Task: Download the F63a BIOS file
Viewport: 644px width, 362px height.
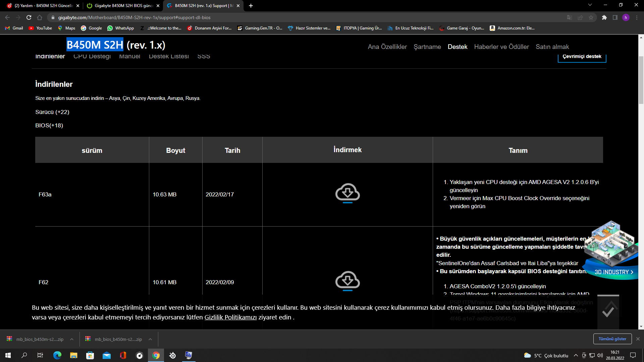Action: (347, 193)
